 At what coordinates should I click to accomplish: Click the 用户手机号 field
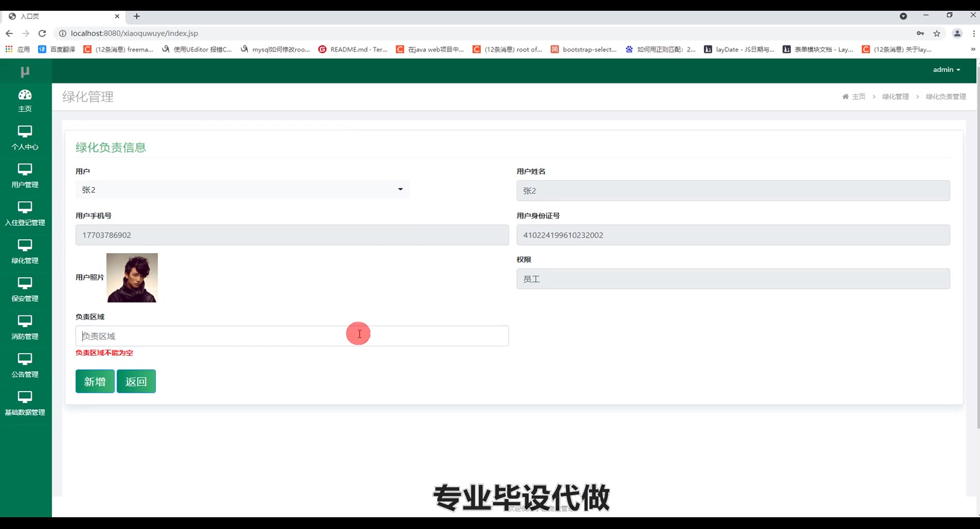[x=292, y=235]
